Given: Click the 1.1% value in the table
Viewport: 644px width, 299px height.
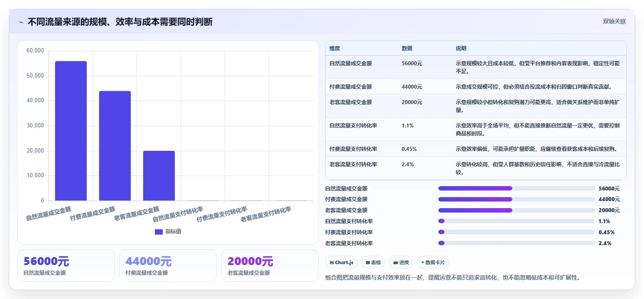Looking at the screenshot, I should coord(407,126).
